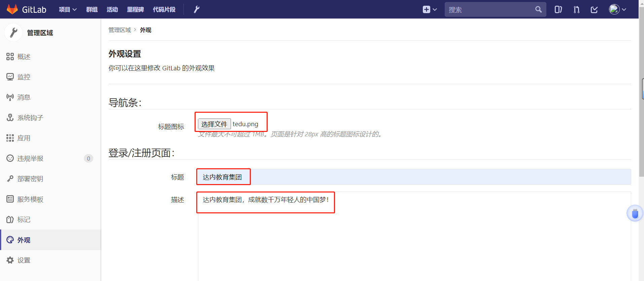
Task: Select 外观 in the sidebar
Action: point(50,240)
